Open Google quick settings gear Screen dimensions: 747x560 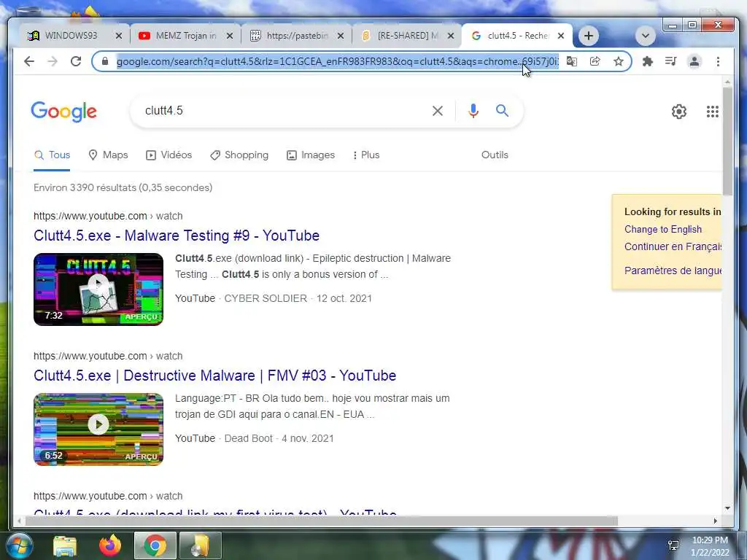tap(679, 112)
